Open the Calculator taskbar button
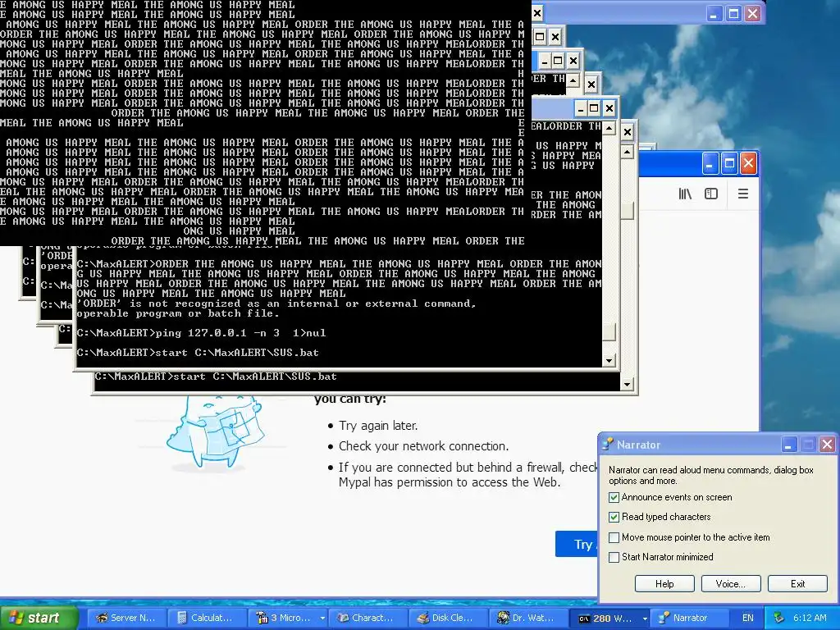Viewport: 840px width, 630px height. coord(206,618)
